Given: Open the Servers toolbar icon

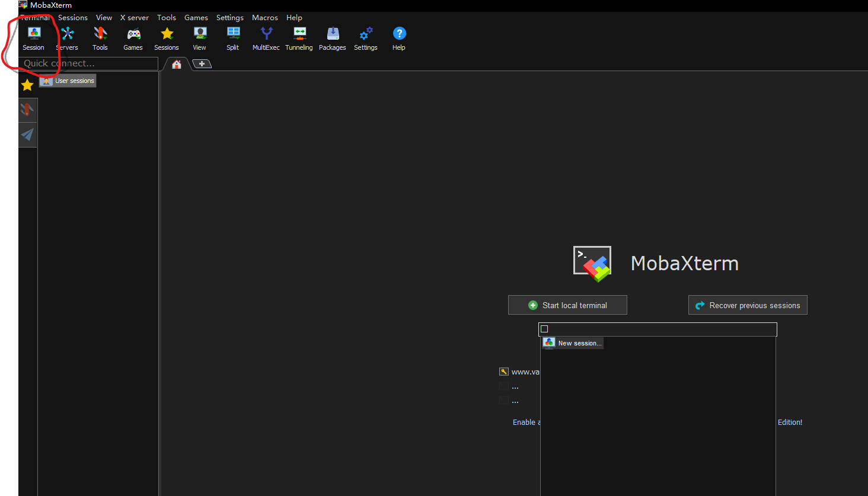Looking at the screenshot, I should click(x=67, y=39).
